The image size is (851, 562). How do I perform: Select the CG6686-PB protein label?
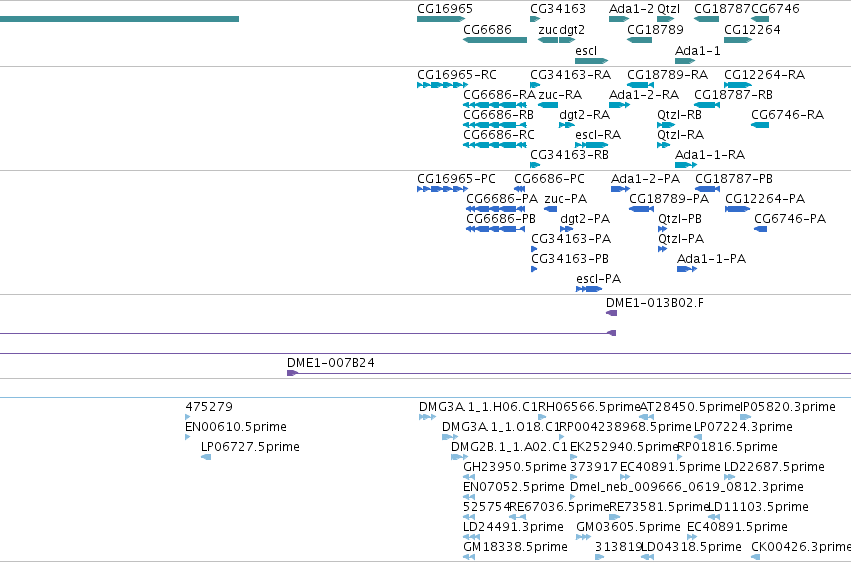coord(501,219)
